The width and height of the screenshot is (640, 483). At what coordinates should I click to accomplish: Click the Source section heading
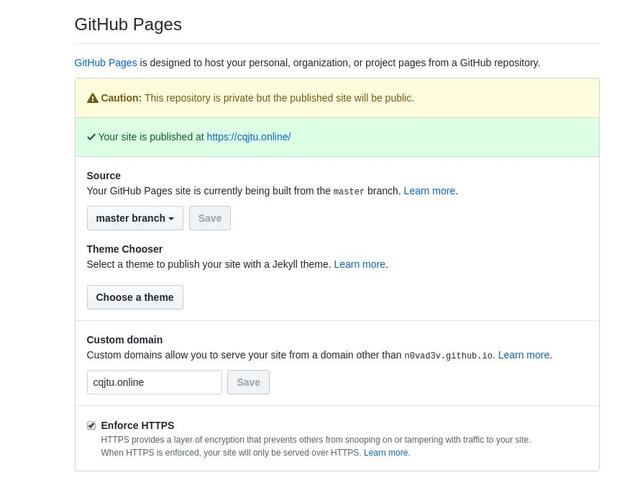tap(103, 175)
